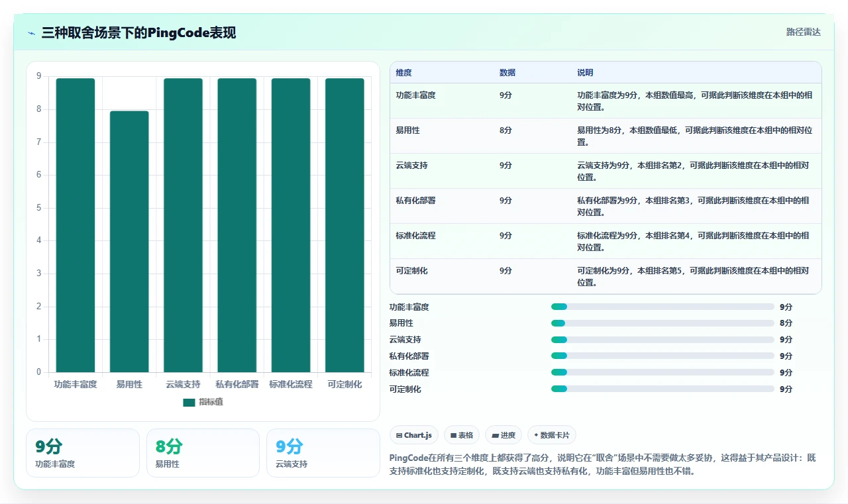Click the 云端支持 progress bar
The width and height of the screenshot is (848, 504).
662,340
